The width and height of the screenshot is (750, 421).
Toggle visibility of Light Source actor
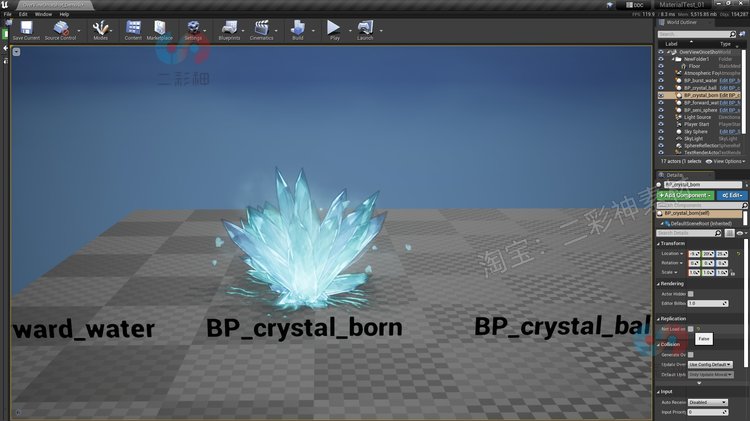pyautogui.click(x=661, y=117)
